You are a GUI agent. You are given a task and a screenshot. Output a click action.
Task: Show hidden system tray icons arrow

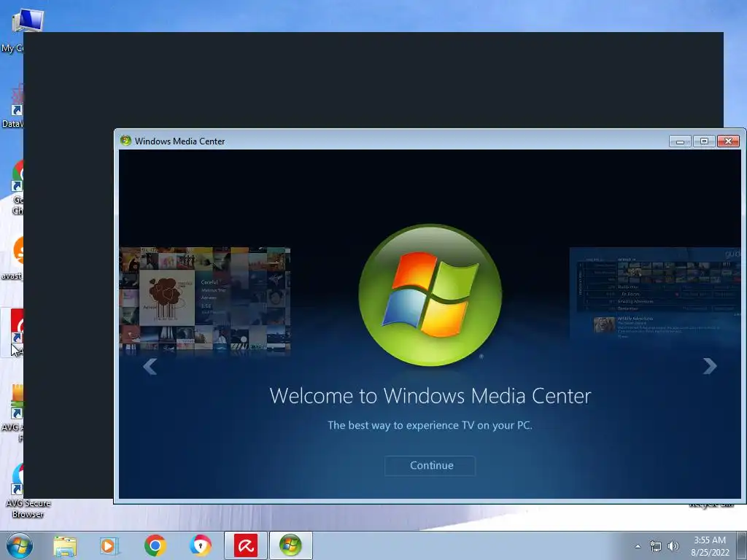(638, 546)
